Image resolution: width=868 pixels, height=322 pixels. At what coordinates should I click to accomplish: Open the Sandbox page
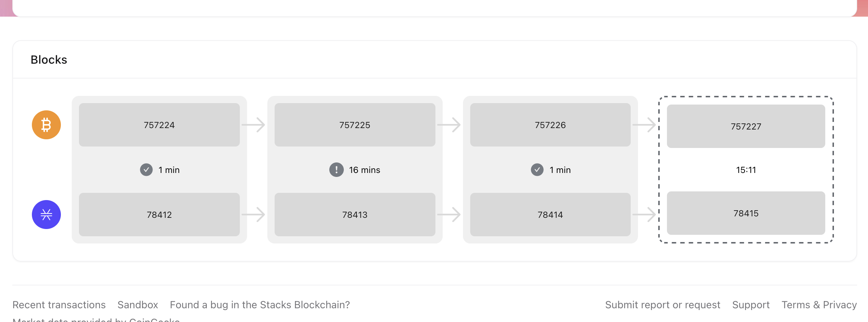[x=138, y=305]
